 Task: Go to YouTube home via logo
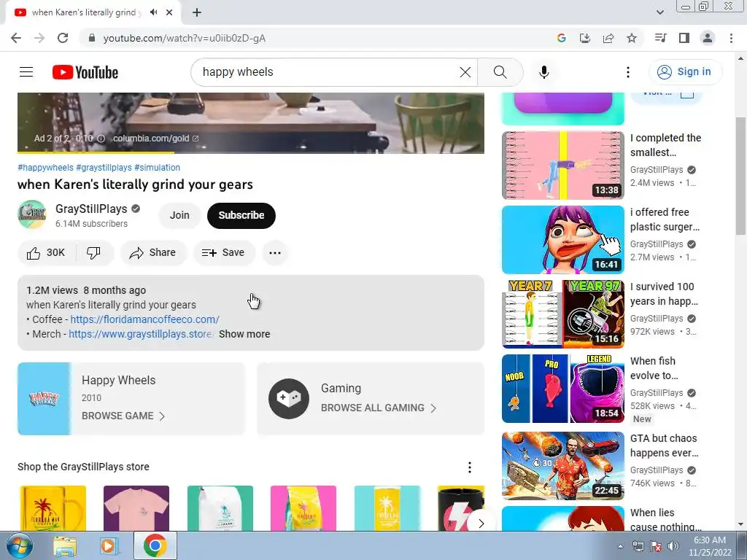coord(85,72)
